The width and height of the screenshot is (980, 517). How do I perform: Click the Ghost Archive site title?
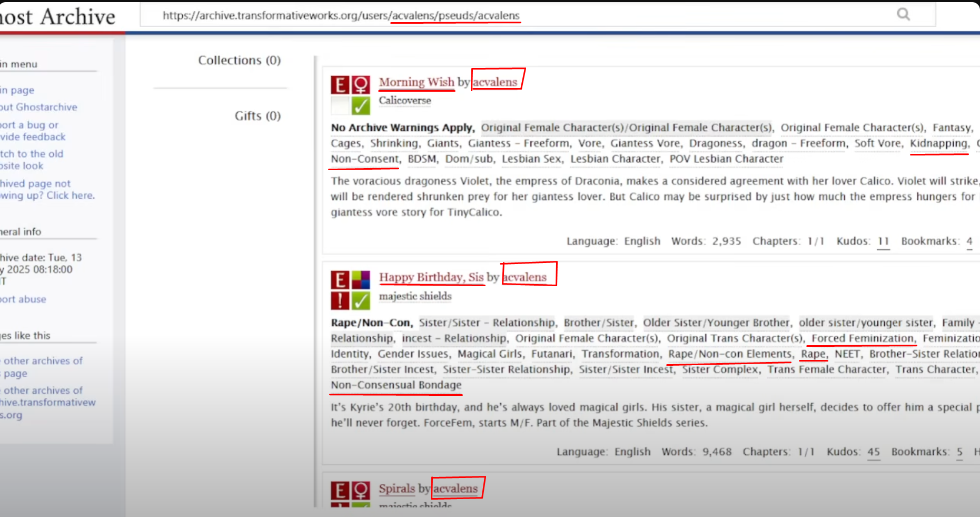click(57, 17)
